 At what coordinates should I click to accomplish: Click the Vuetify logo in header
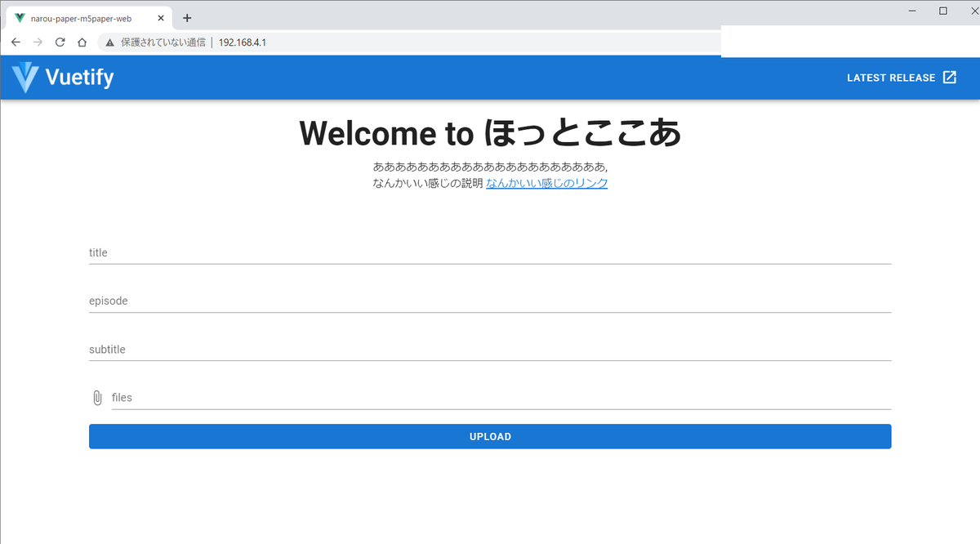click(x=63, y=78)
